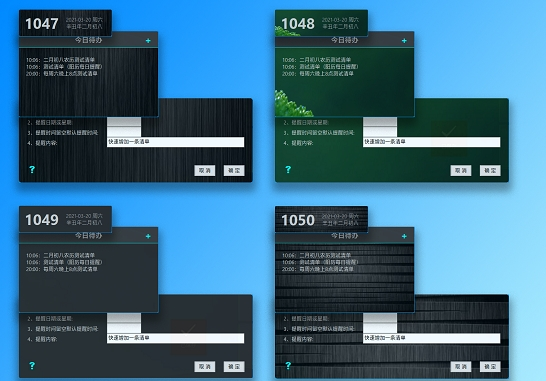Click the 2021-03-20 date text beside 1050
The image size is (546, 381).
340,216
